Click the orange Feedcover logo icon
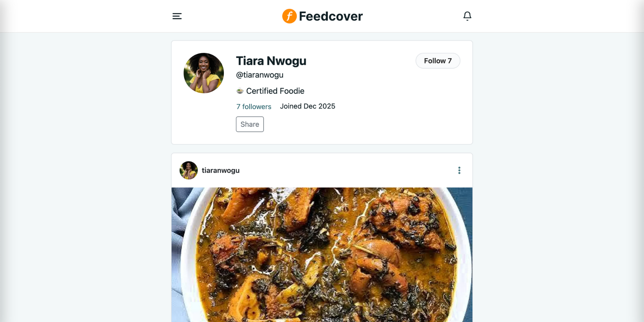The image size is (644, 322). coord(289,16)
